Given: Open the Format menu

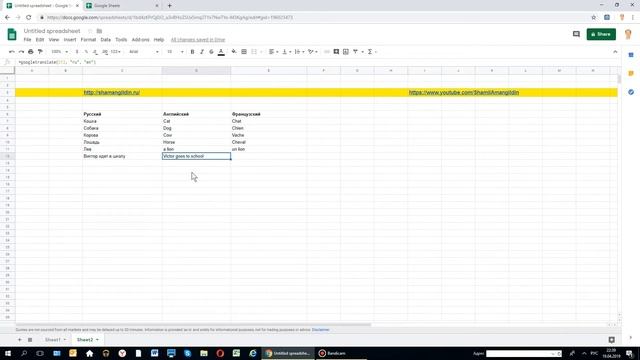Looking at the screenshot, I should (88, 40).
